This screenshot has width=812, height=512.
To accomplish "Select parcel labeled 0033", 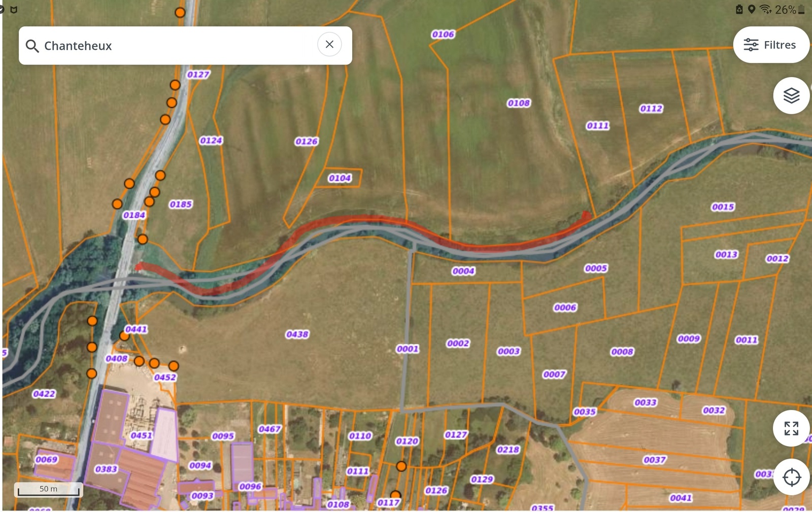I will pos(645,402).
